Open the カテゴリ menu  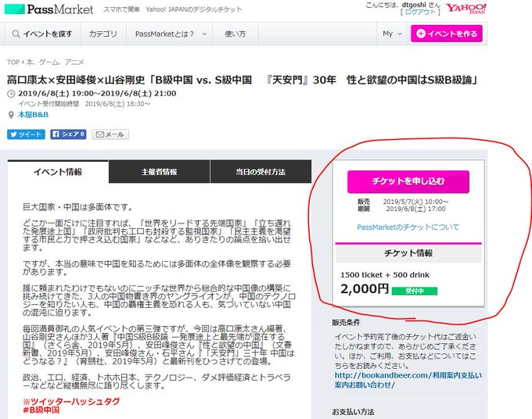pos(103,34)
